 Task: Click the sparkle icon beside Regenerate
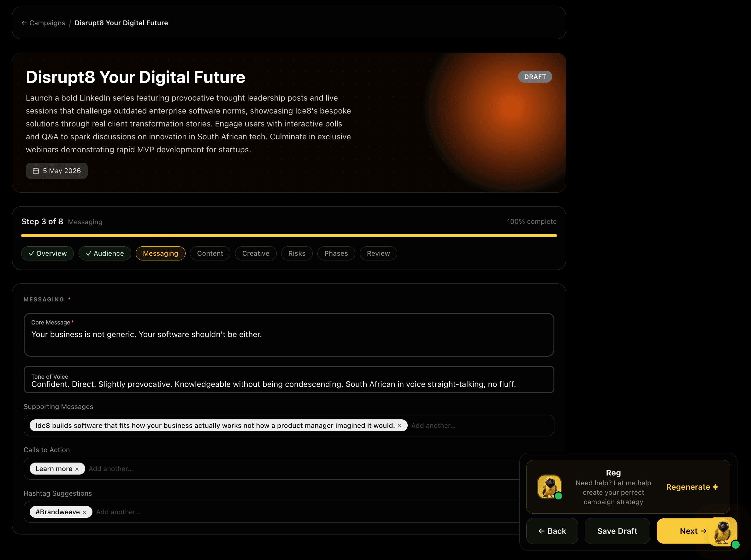[x=715, y=487]
